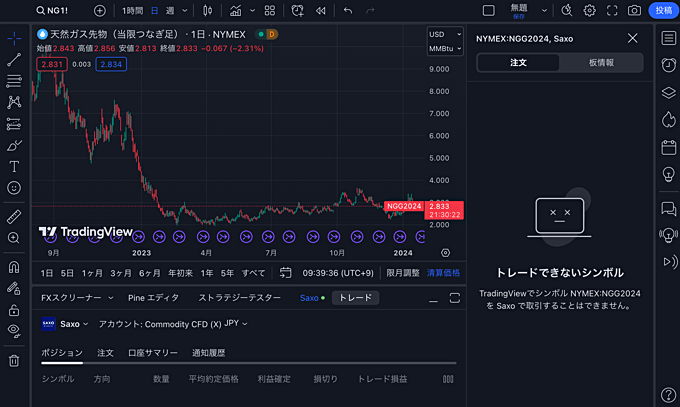Open the トレード panel tab
Screen dimensions: 680x407
tap(355, 298)
